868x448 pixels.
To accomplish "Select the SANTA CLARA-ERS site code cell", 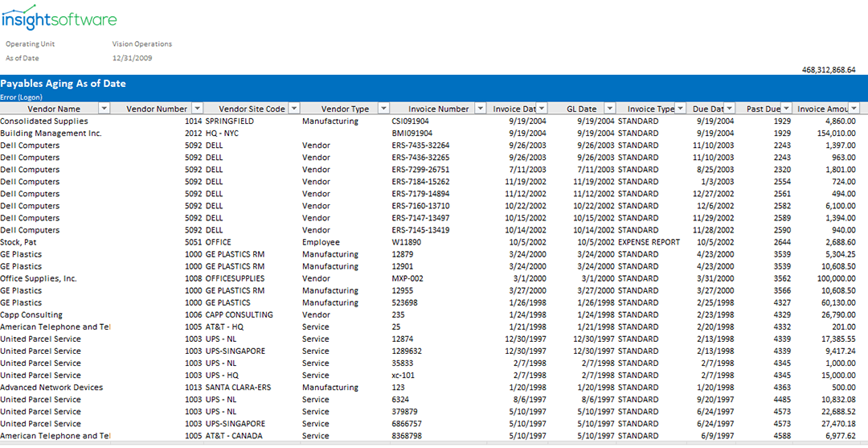I will 238,387.
